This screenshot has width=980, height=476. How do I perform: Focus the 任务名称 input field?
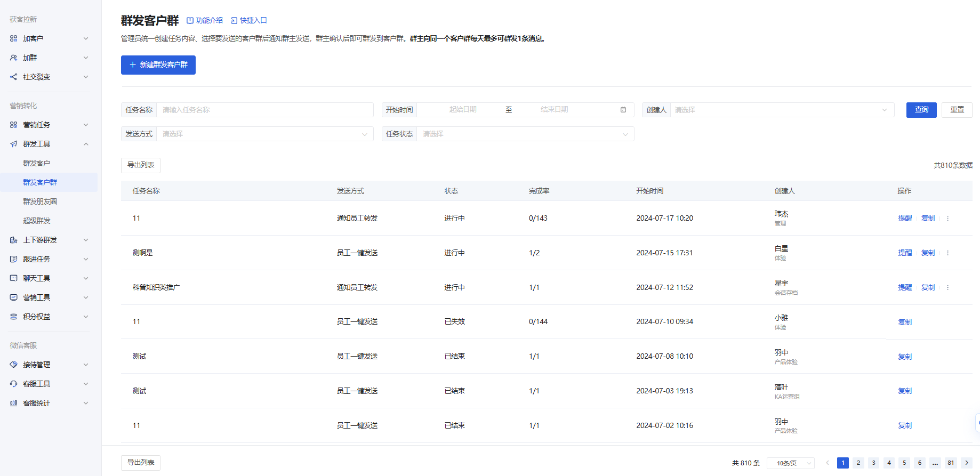(x=265, y=110)
